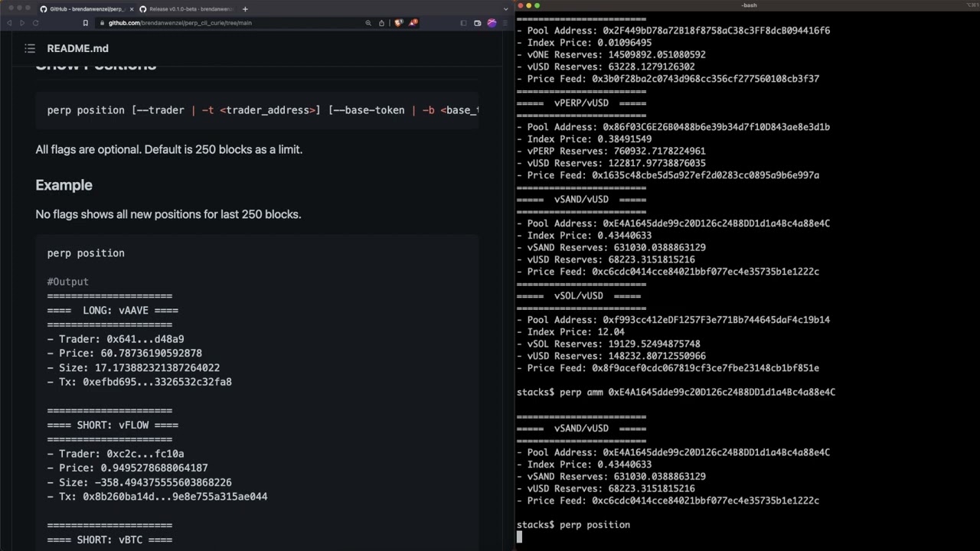Click terminal 'Index Price: 0.01096495' line
Viewport: 980px width, 551px height.
coord(584,43)
